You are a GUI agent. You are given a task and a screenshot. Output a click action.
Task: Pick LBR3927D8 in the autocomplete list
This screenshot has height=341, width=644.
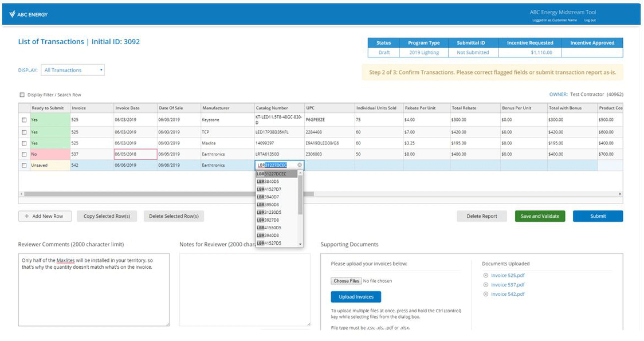coord(269,220)
